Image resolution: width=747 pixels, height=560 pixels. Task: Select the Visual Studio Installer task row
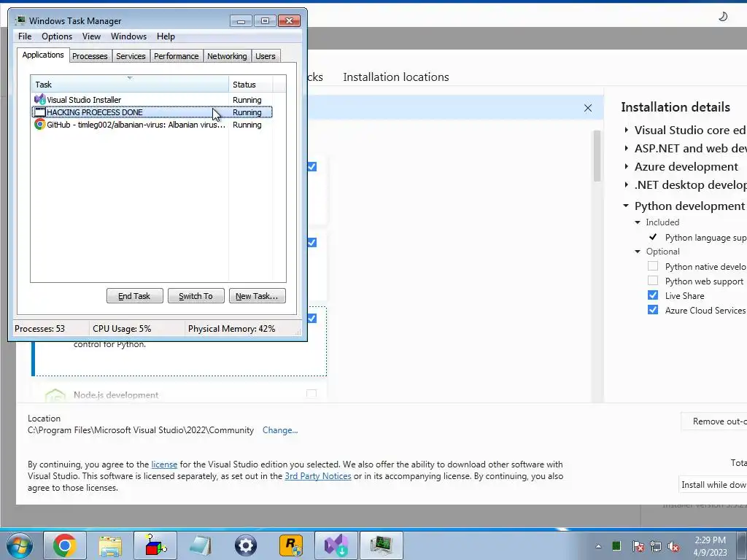152,99
